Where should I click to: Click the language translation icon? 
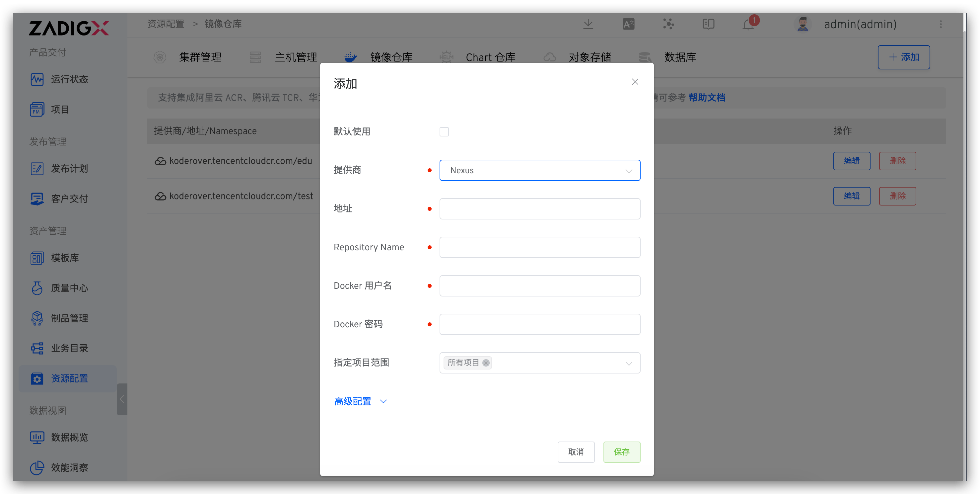(x=628, y=24)
